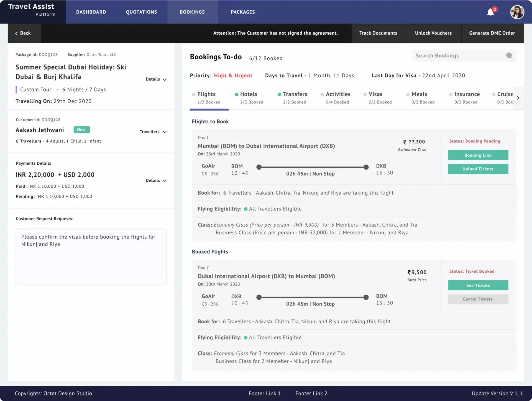Open the notifications bell icon
This screenshot has height=401, width=532.
point(491,12)
